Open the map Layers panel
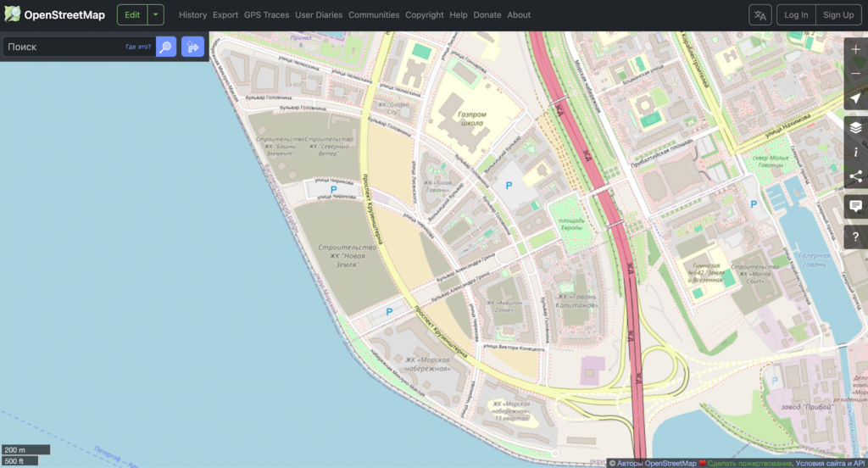868x468 pixels. 855,127
